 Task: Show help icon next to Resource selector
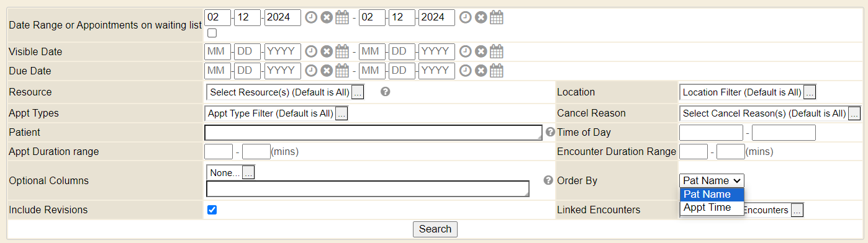(385, 92)
